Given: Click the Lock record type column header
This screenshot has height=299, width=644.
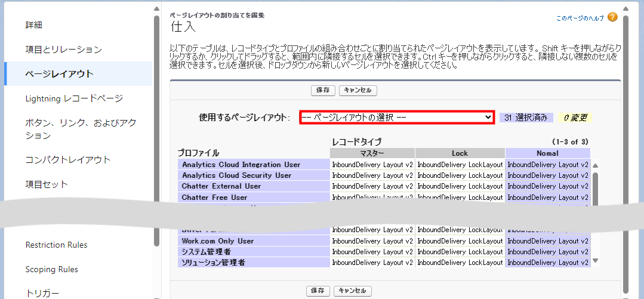Looking at the screenshot, I should 460,153.
